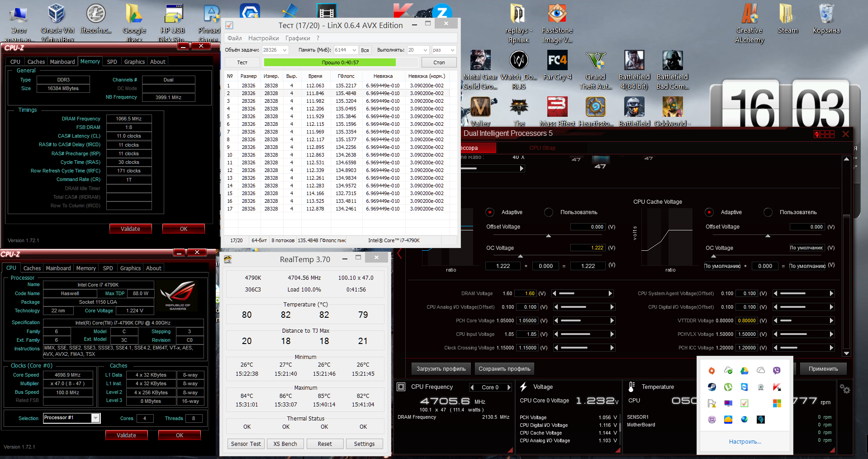Launch the Mass Effect desktop shortcut
The width and height of the screenshot is (868, 459).
(x=557, y=112)
